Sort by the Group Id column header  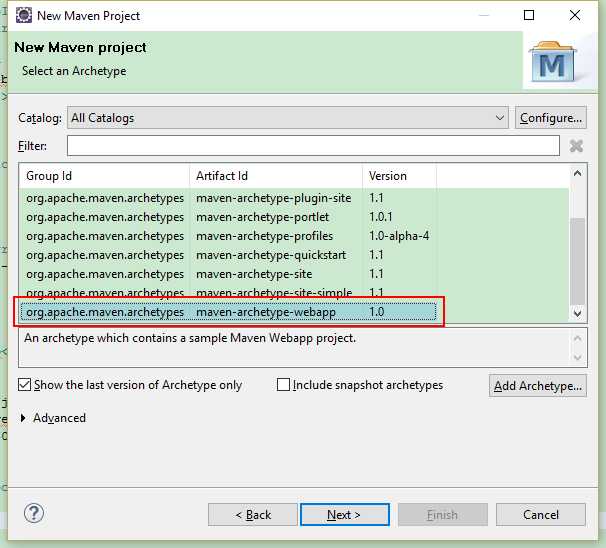click(104, 176)
